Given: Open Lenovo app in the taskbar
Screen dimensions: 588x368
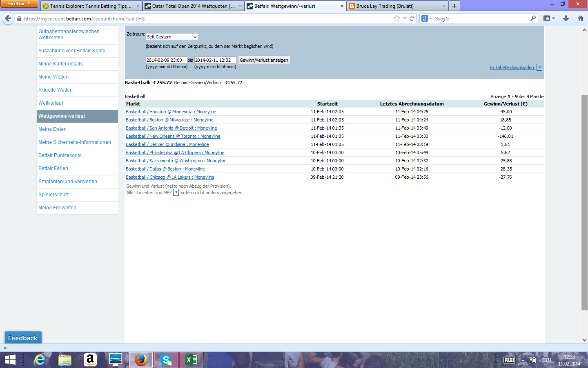Looking at the screenshot, I should click(116, 360).
